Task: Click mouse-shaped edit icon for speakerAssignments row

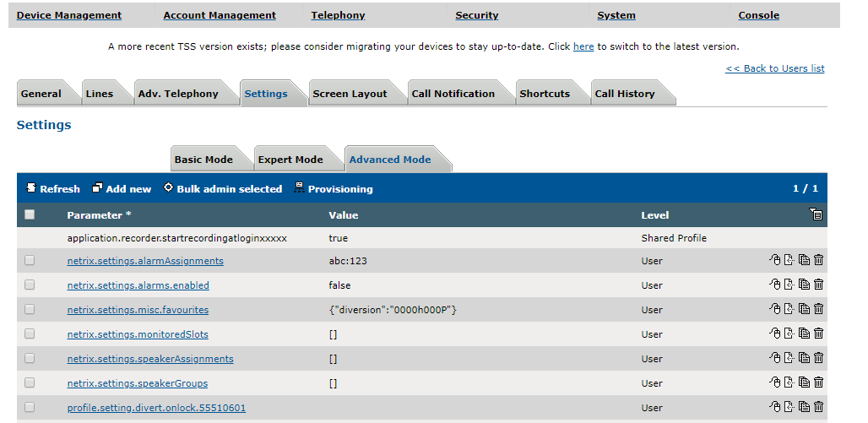Action: (774, 358)
